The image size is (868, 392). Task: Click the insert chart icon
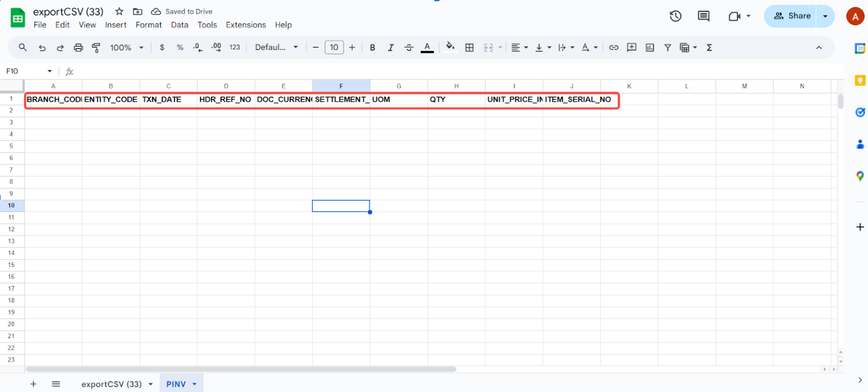tap(649, 48)
